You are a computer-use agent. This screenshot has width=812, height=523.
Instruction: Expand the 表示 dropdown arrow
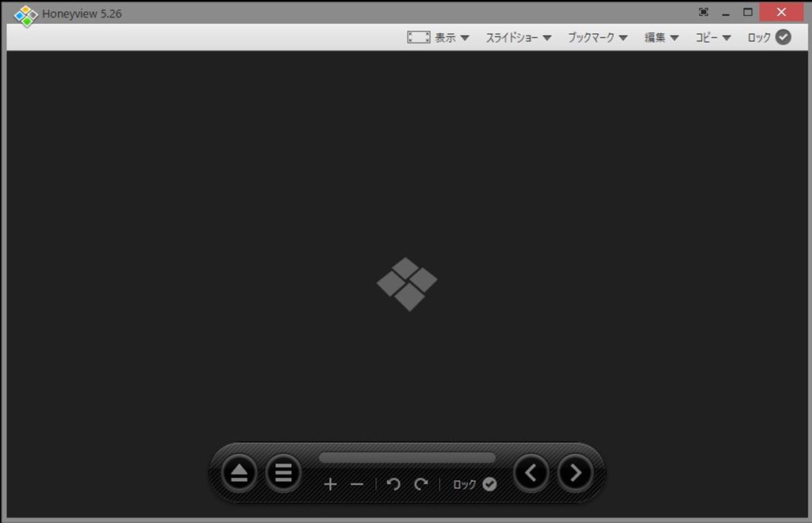(x=465, y=38)
